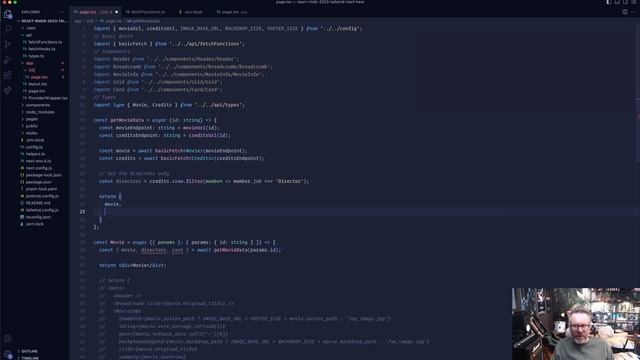Expand the .next folder

click(31, 28)
